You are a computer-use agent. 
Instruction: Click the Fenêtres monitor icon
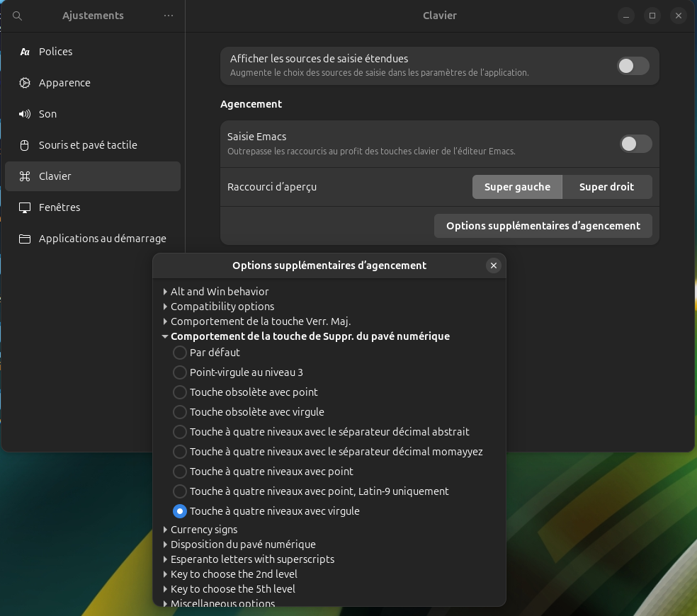click(x=25, y=207)
